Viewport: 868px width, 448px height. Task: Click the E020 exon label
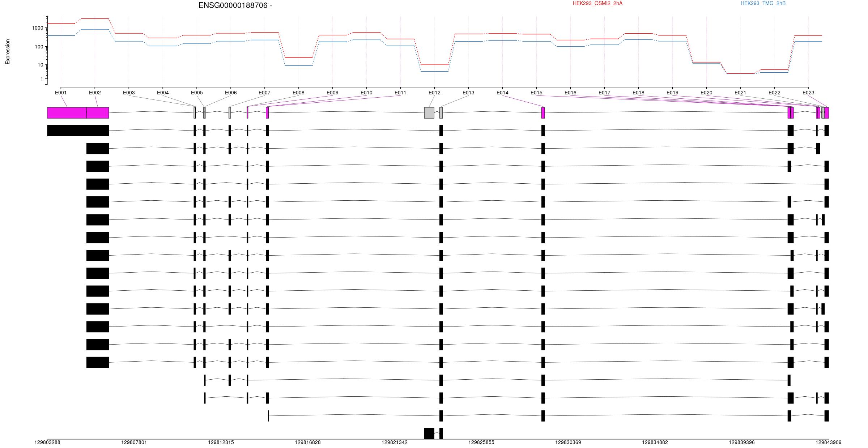point(706,93)
